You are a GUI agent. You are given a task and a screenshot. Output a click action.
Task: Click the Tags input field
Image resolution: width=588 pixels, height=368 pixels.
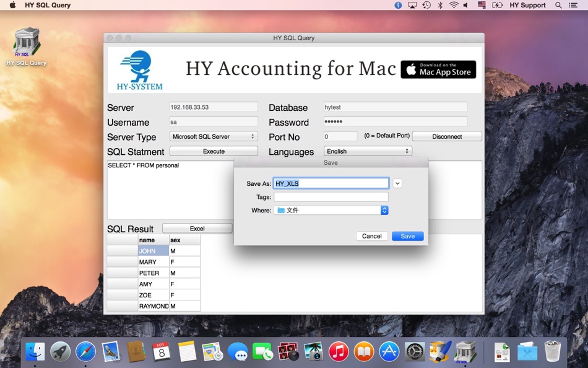[331, 197]
